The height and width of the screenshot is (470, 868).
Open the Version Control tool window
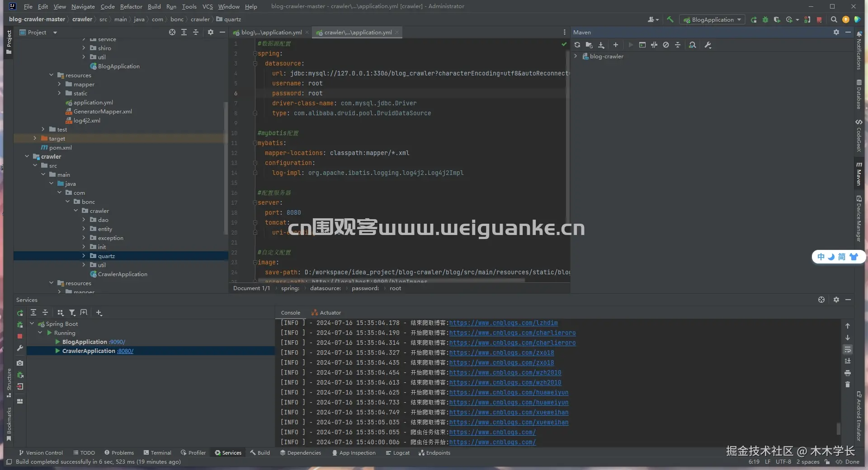point(41,452)
